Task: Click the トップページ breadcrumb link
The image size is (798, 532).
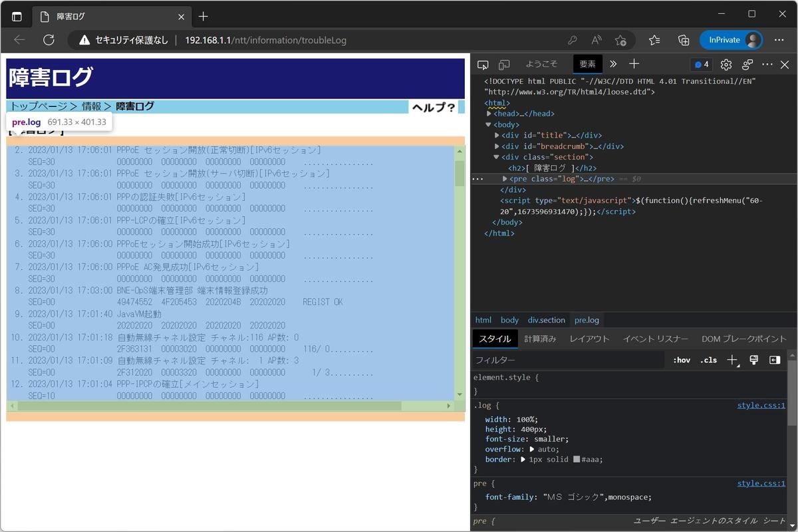Action: click(x=38, y=106)
